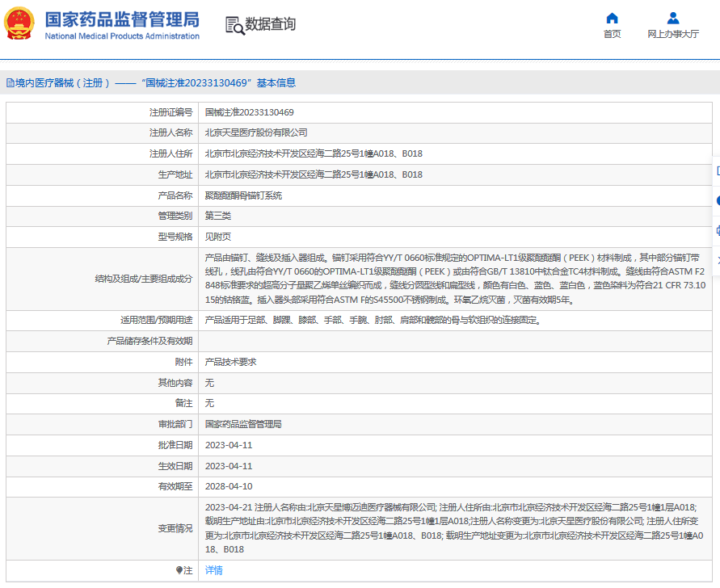This screenshot has width=720, height=588.
Task: Open the 详情 link in the 注 row
Action: [x=213, y=572]
